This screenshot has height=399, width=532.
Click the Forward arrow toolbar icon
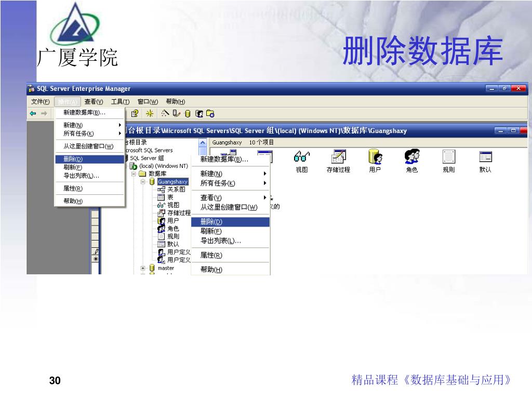(x=44, y=113)
